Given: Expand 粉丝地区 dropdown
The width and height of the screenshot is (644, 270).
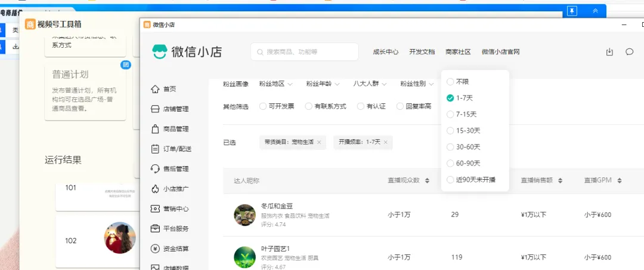Looking at the screenshot, I should pyautogui.click(x=275, y=84).
